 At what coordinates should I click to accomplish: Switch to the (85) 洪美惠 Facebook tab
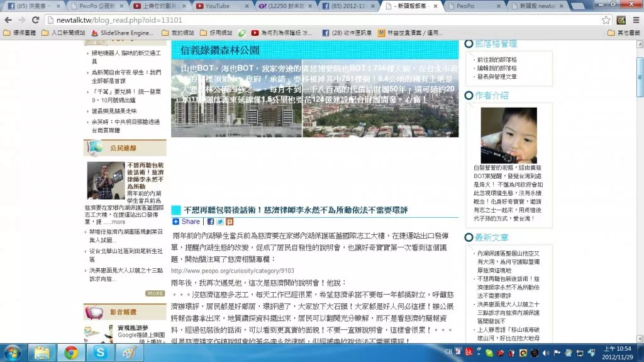(34, 6)
